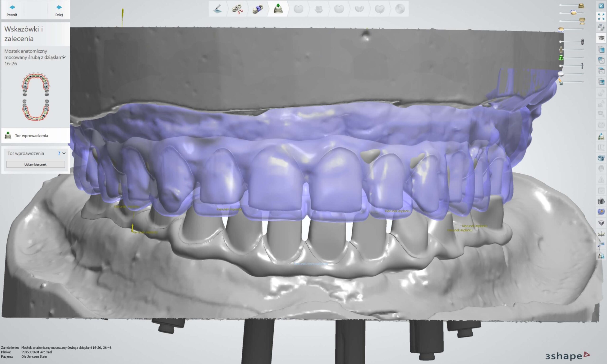Open the purple-block model alignment workflow step
This screenshot has width=607, height=364.
point(258,9)
